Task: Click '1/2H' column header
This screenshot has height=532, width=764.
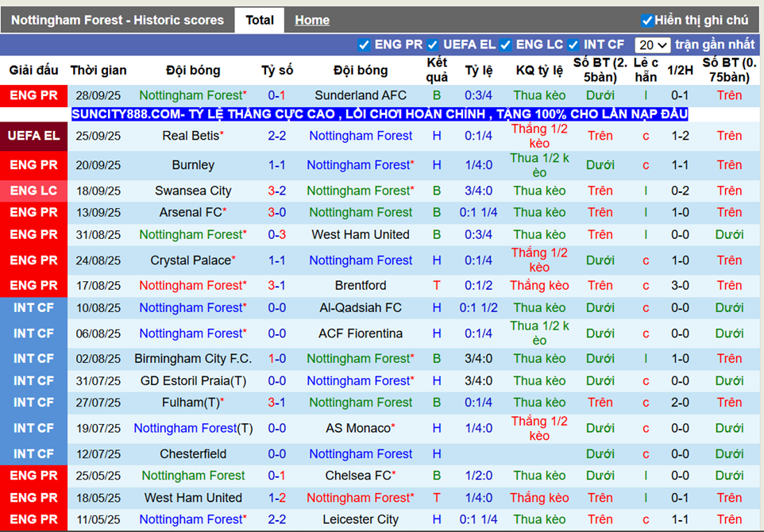Action: (680, 70)
